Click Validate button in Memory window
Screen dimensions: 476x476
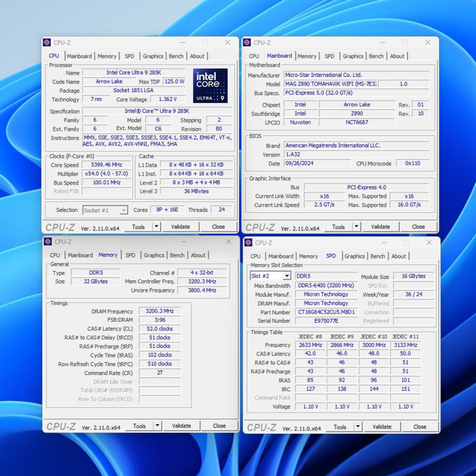coord(181,426)
